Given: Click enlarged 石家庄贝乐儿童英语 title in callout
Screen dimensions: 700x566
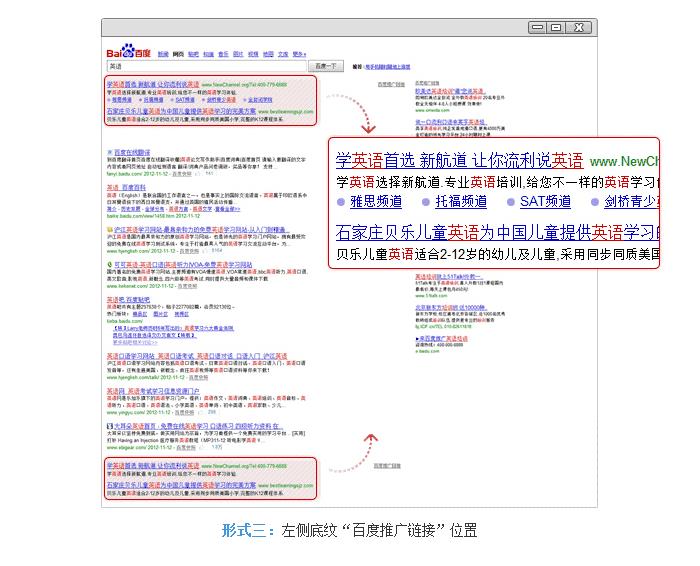Looking at the screenshot, I should coord(497,233).
